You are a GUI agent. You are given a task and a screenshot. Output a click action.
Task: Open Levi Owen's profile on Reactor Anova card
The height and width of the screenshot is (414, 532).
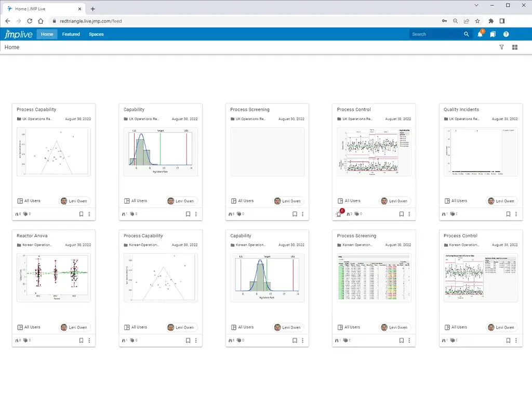pyautogui.click(x=74, y=328)
